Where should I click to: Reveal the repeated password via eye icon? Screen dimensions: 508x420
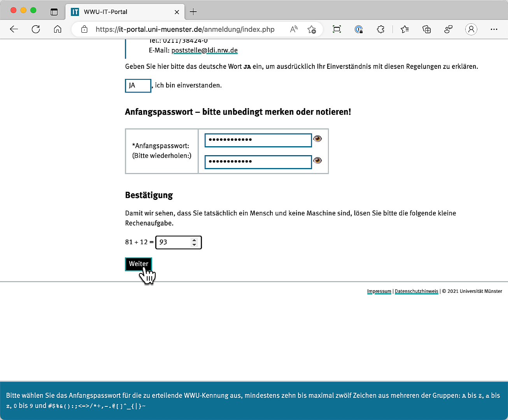[x=317, y=161]
